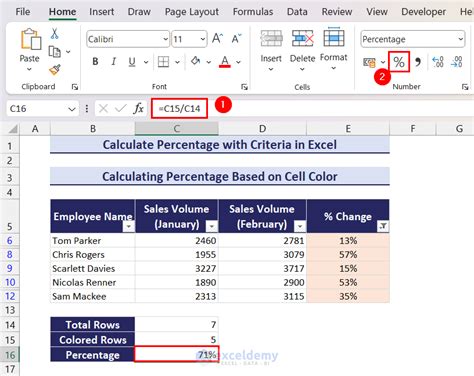Apply Comma Style format

(418, 62)
